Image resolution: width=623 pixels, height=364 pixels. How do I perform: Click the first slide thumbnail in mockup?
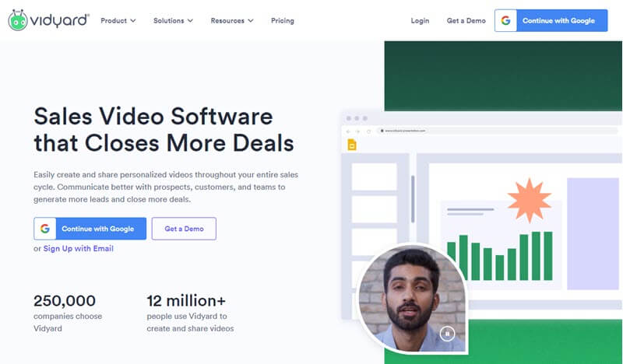click(x=375, y=177)
